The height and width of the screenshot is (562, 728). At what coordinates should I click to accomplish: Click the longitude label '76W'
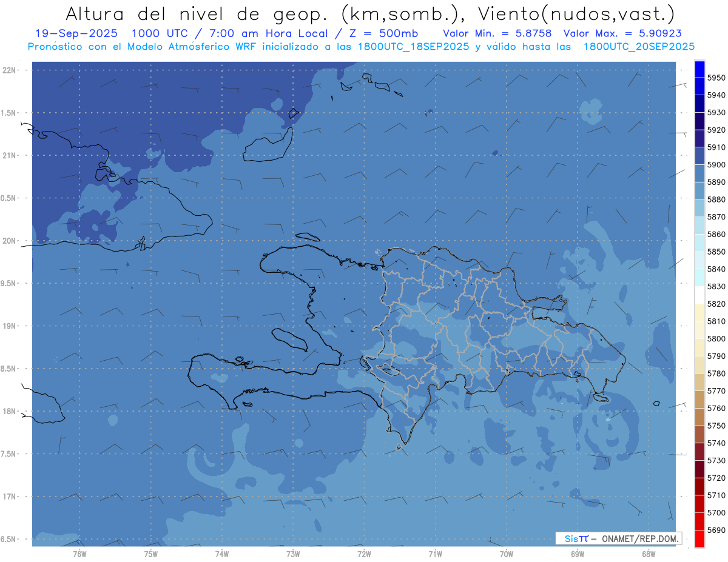pos(79,554)
